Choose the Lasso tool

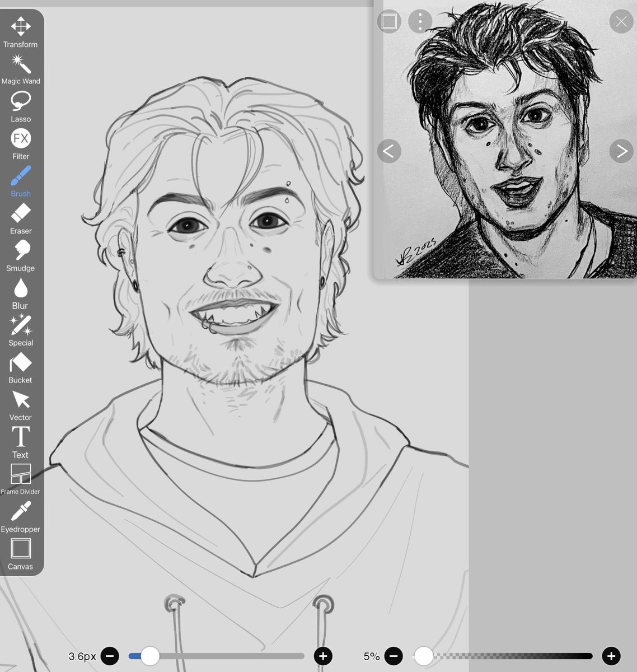21,107
